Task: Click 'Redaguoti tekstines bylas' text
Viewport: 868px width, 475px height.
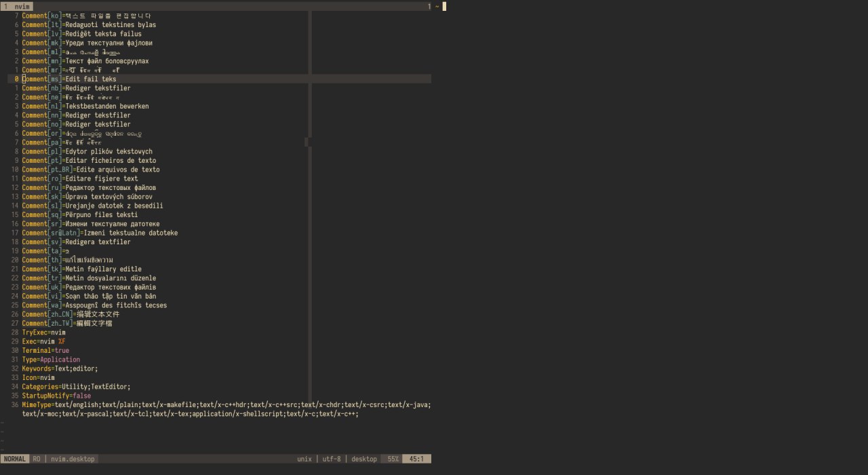Action: pyautogui.click(x=111, y=25)
